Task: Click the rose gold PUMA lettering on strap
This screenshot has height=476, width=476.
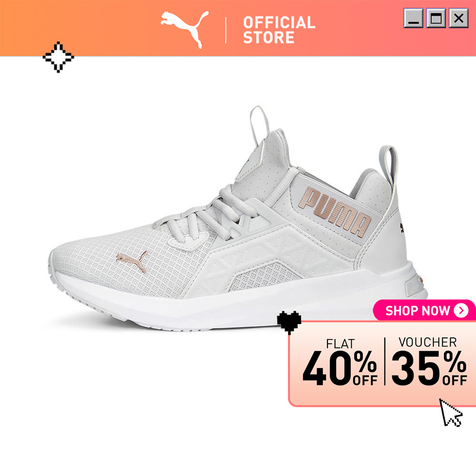Action: (x=335, y=212)
